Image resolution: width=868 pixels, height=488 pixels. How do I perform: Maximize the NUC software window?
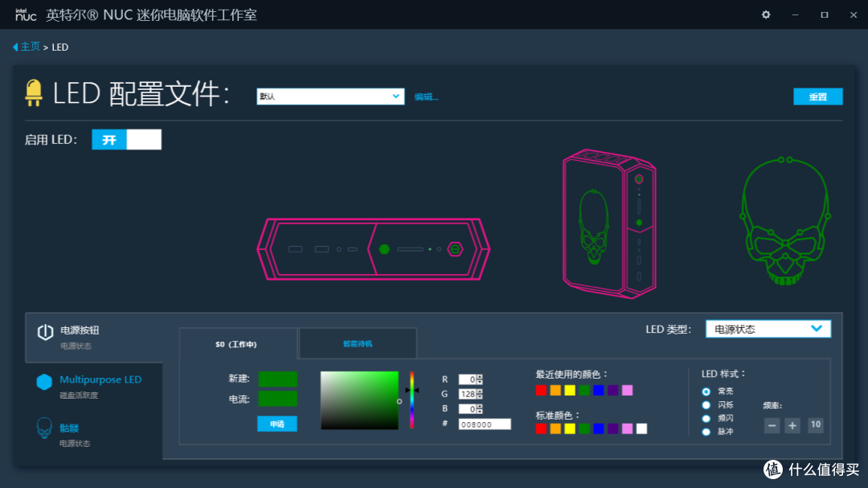point(825,15)
